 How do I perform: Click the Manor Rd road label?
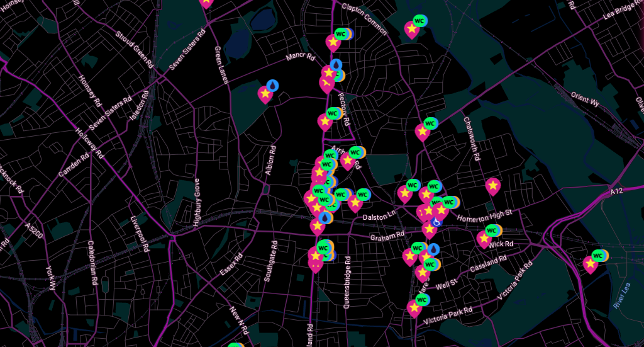pyautogui.click(x=301, y=56)
